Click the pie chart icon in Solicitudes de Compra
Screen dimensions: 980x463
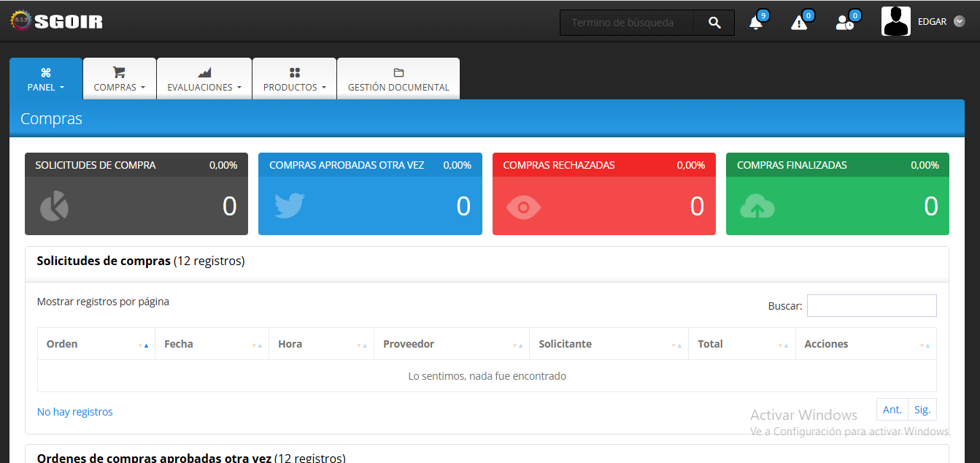[54, 207]
